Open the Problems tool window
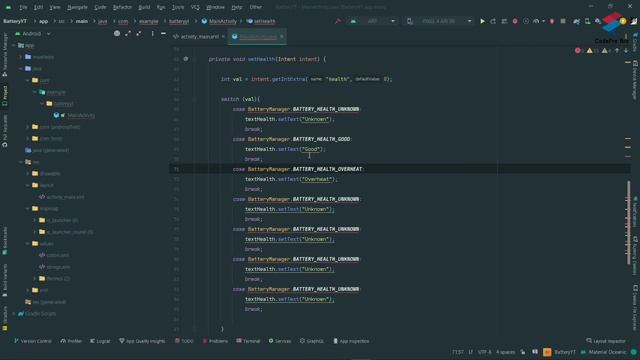 click(x=215, y=341)
